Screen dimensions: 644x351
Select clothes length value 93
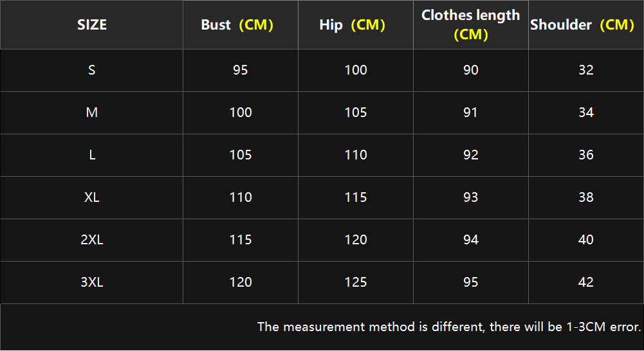[471, 197]
